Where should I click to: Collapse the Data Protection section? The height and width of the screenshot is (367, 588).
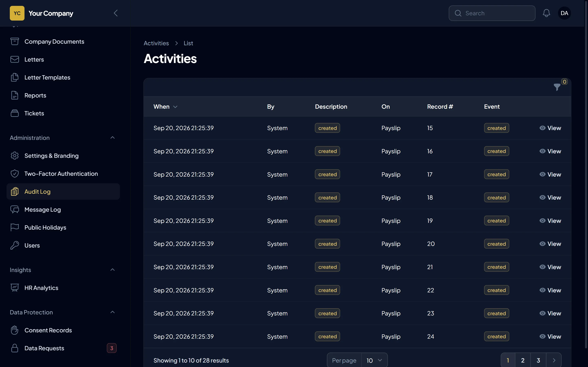coord(112,312)
